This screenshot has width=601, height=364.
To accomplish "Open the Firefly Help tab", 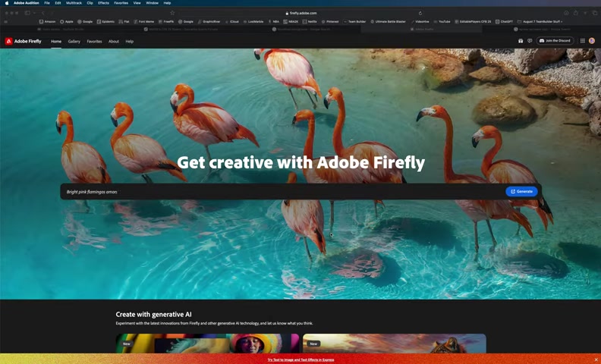I will (x=130, y=42).
